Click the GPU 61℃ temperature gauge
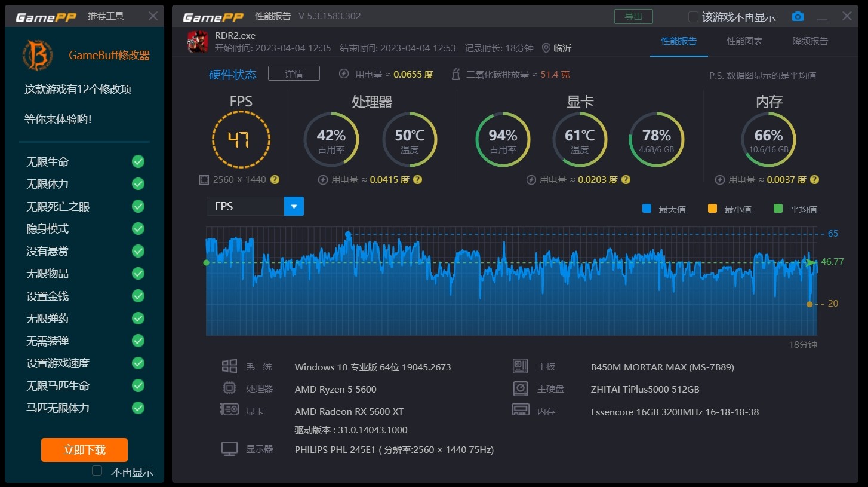This screenshot has height=487, width=868. [x=580, y=140]
